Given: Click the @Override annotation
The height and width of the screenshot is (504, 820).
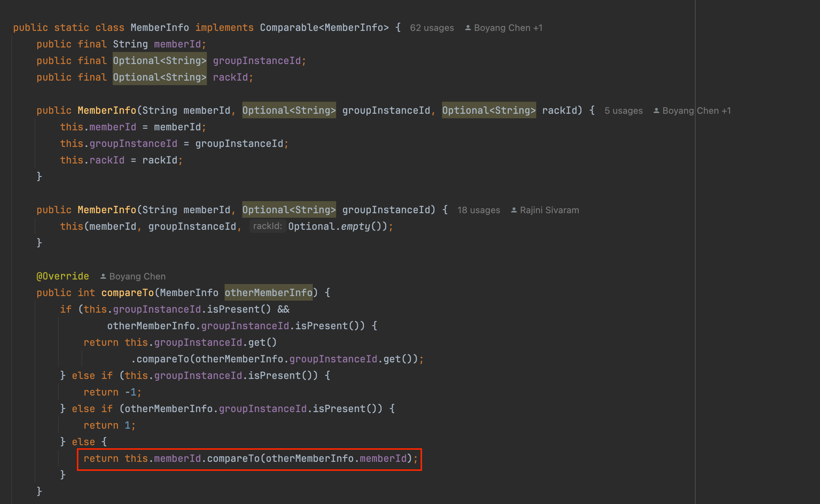Looking at the screenshot, I should (63, 276).
